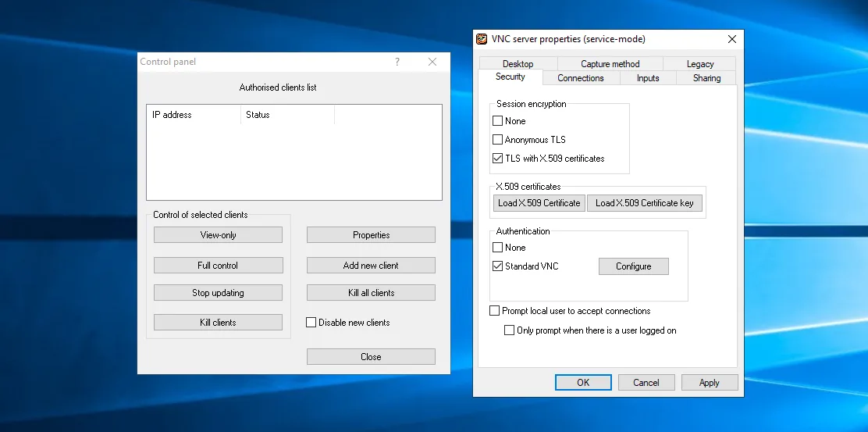Click the Kill all clients button
868x432 pixels.
[x=371, y=292]
